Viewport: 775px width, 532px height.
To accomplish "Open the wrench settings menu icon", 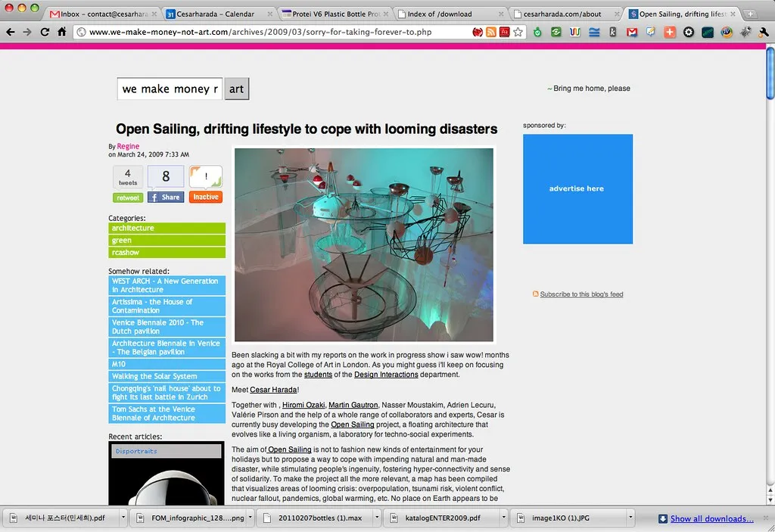I will click(763, 32).
